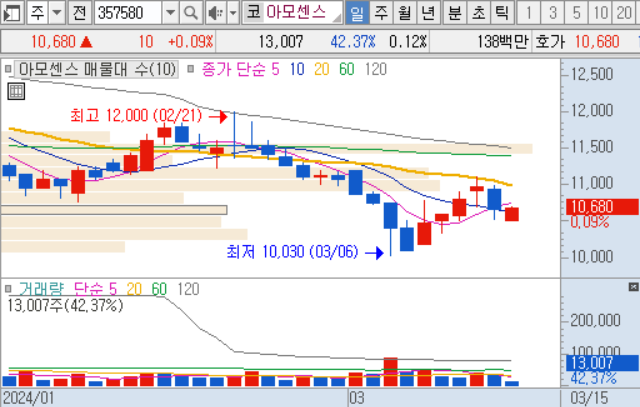Expand the stock code history dropdown
Image resolution: width=640 pixels, height=407 pixels.
170,13
